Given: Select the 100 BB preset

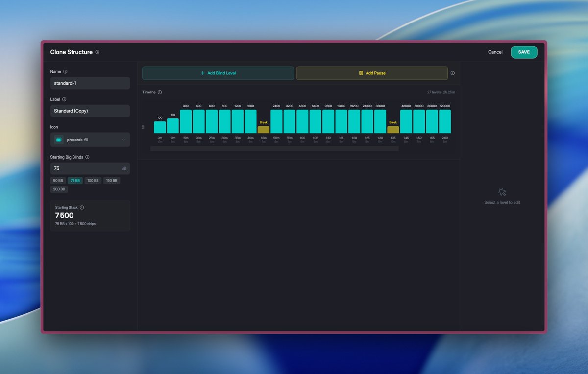Looking at the screenshot, I should [x=93, y=181].
